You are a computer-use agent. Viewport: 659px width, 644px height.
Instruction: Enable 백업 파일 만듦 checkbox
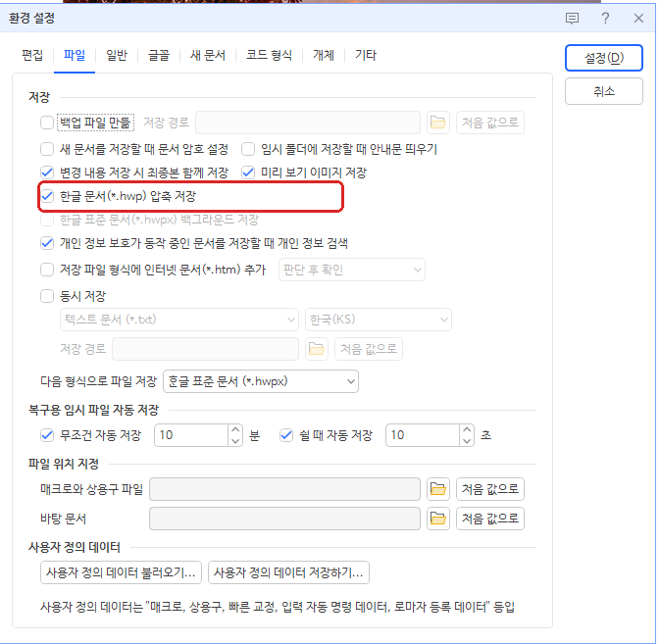click(47, 123)
